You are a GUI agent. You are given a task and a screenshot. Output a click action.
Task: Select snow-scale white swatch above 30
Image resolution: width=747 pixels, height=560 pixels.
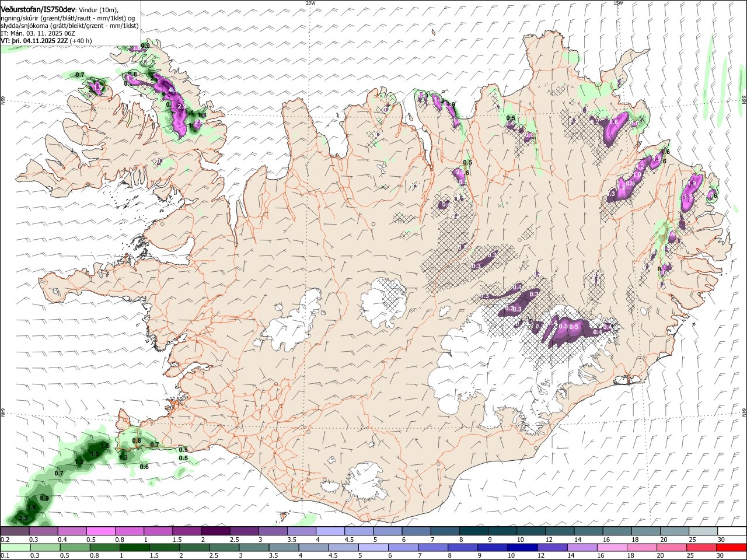pos(732,531)
